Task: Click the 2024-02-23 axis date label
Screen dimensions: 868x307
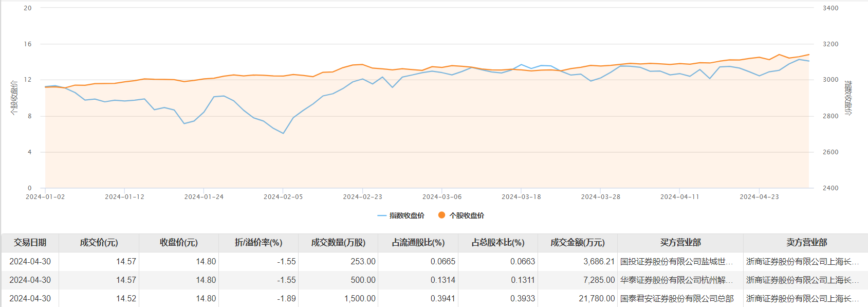Action: pos(362,197)
